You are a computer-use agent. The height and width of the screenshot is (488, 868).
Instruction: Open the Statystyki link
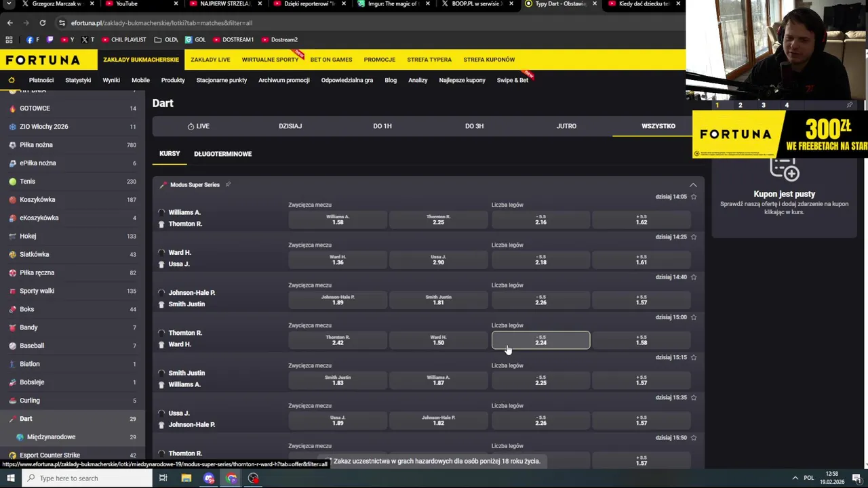[78, 80]
